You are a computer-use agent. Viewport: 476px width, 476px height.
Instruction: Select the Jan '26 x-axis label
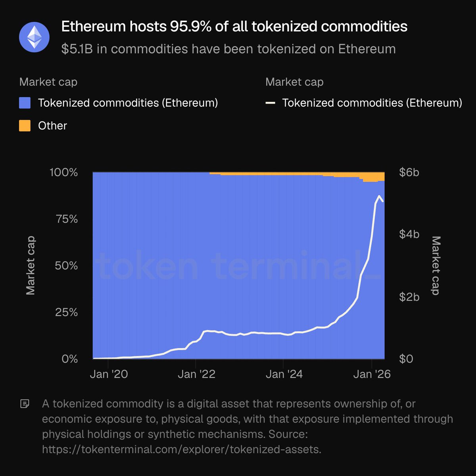click(x=372, y=374)
